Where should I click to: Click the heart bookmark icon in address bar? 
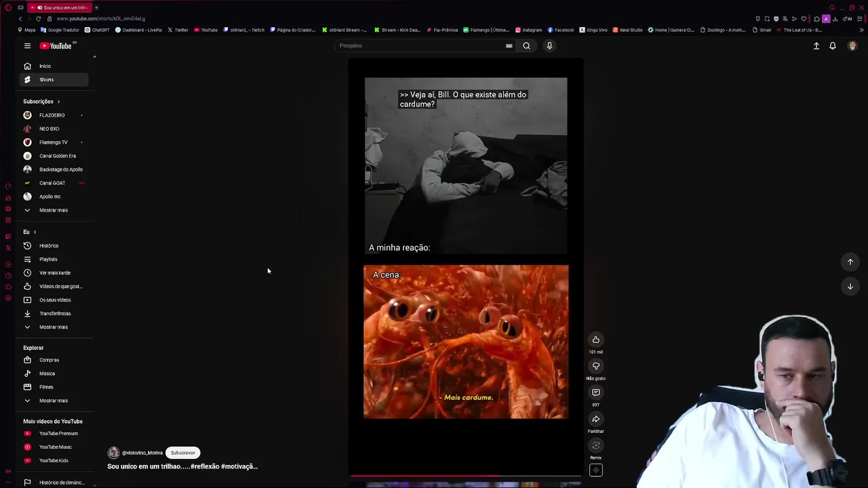804,18
